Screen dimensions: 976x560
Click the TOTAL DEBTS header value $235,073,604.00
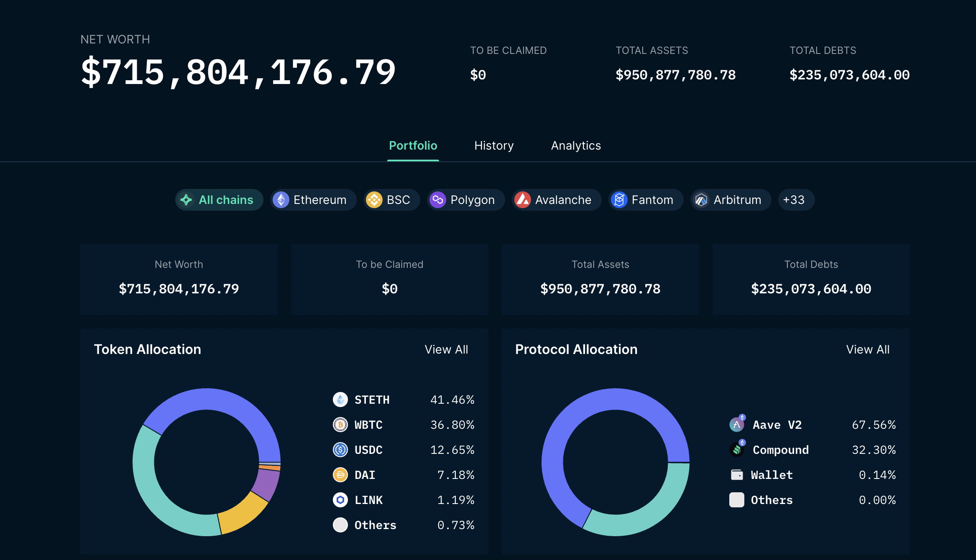click(x=850, y=75)
